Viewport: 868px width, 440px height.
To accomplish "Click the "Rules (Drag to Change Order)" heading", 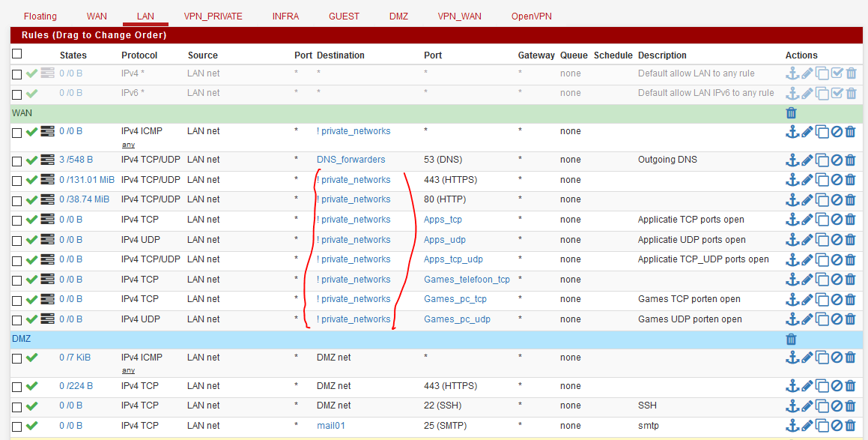I will coord(94,35).
